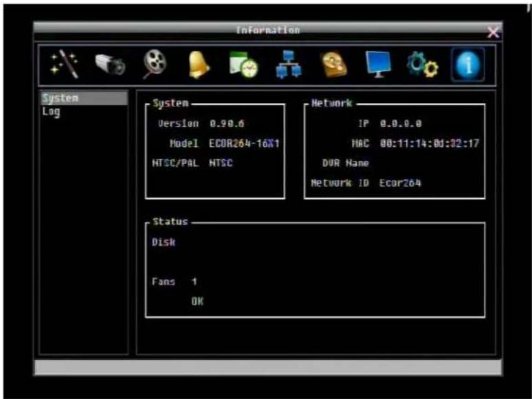This screenshot has width=532, height=399.
Task: Click the Model label
Action: pyautogui.click(x=184, y=144)
